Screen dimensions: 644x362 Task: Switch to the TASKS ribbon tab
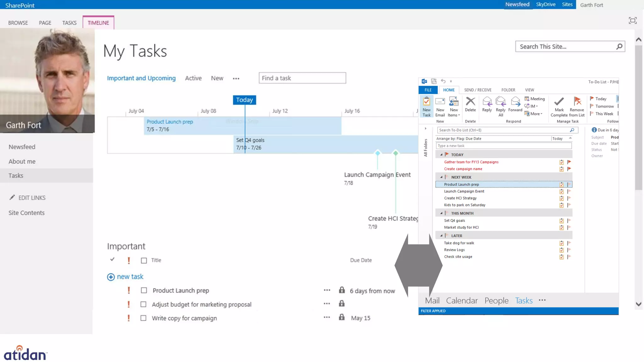click(69, 23)
